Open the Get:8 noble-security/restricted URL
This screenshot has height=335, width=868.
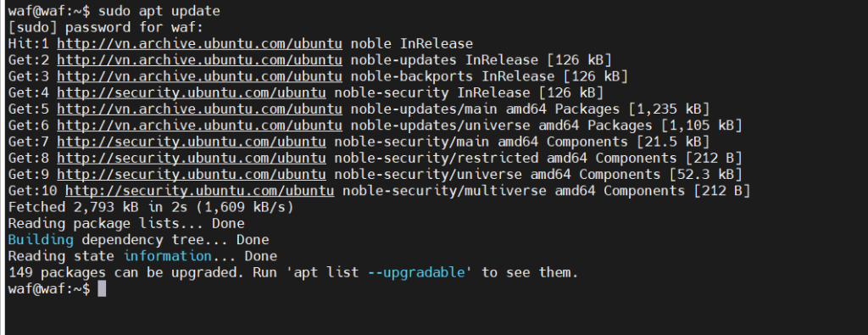[x=192, y=159]
